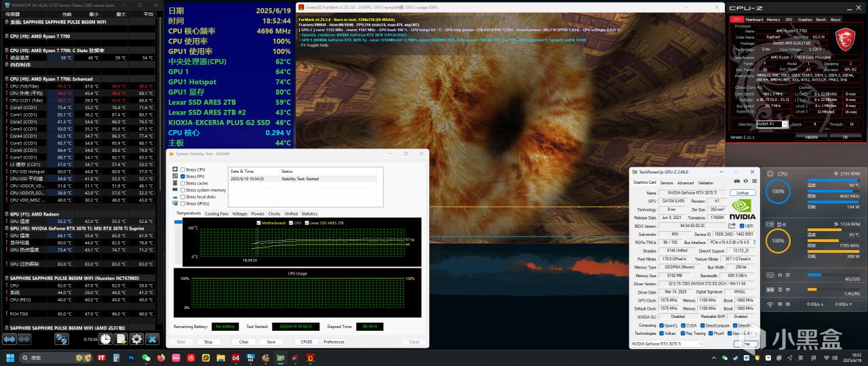Viewport: 868px width, 366px height.
Task: Open WeChat from the taskbar
Action: click(146, 358)
